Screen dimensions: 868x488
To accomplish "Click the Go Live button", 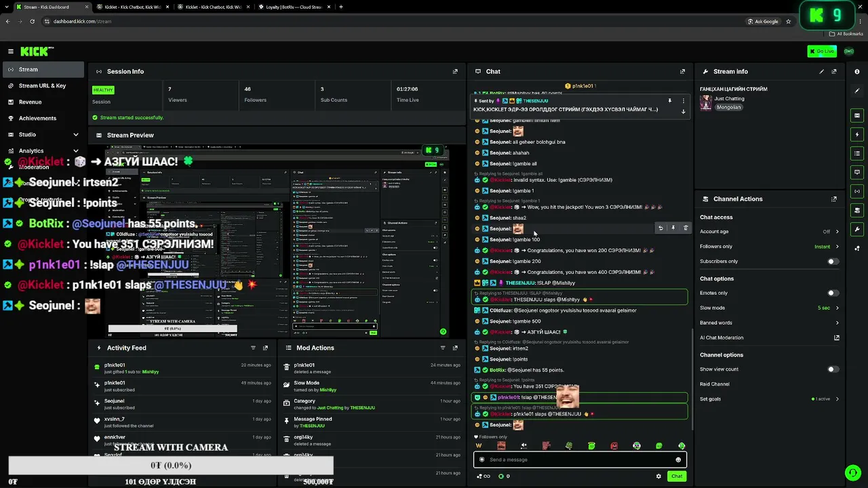I will point(822,52).
